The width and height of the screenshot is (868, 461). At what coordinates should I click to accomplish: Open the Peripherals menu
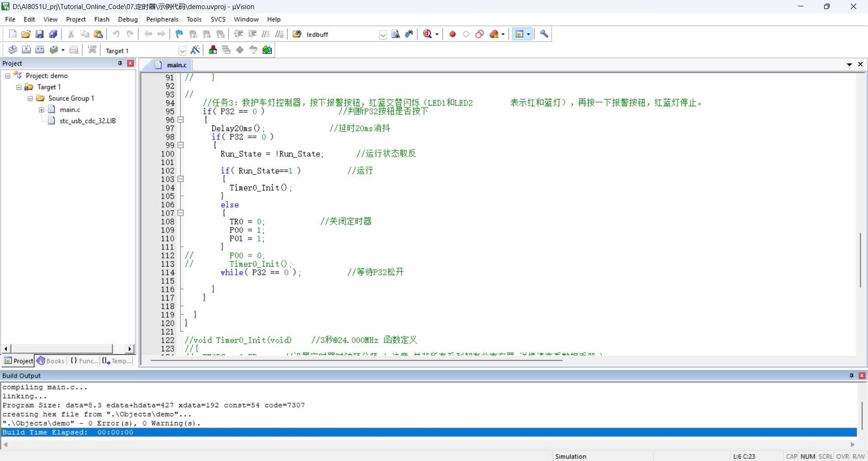[x=162, y=19]
